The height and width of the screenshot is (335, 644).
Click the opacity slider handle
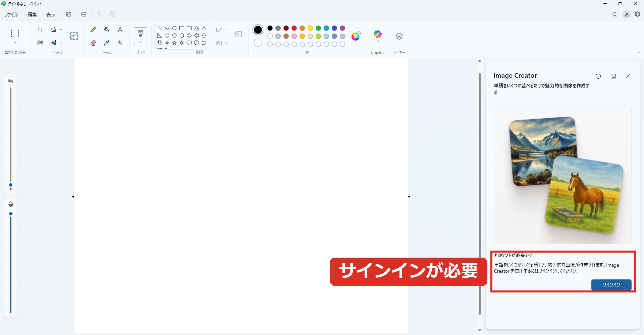coord(11,214)
